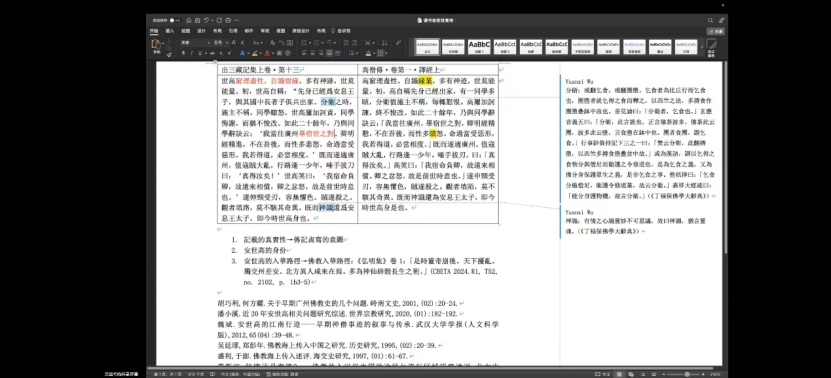Paste from clipboard using the Paste icon
The image size is (831, 378).
tap(156, 43)
